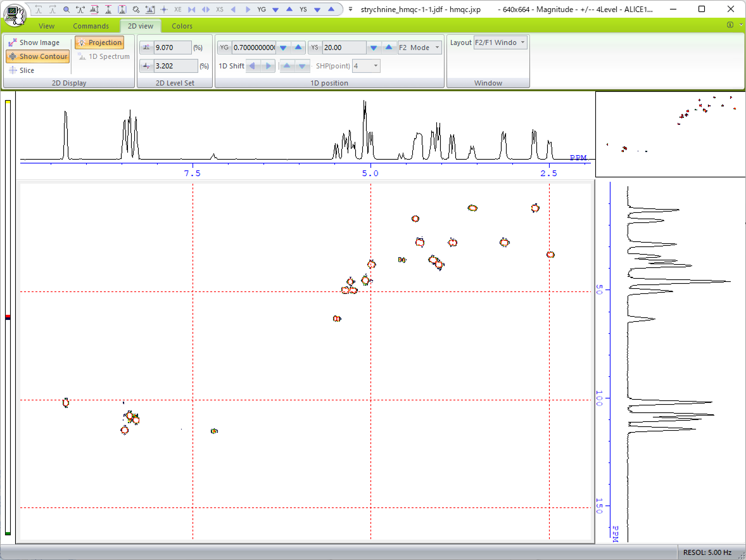Toggle the Projection button off
This screenshot has width=746, height=560.
click(x=99, y=42)
